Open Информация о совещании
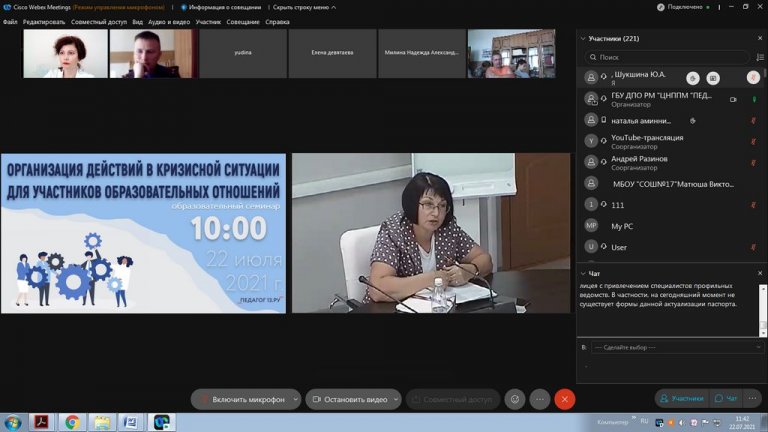Screen dimensions: 768x432 pos(221,7)
